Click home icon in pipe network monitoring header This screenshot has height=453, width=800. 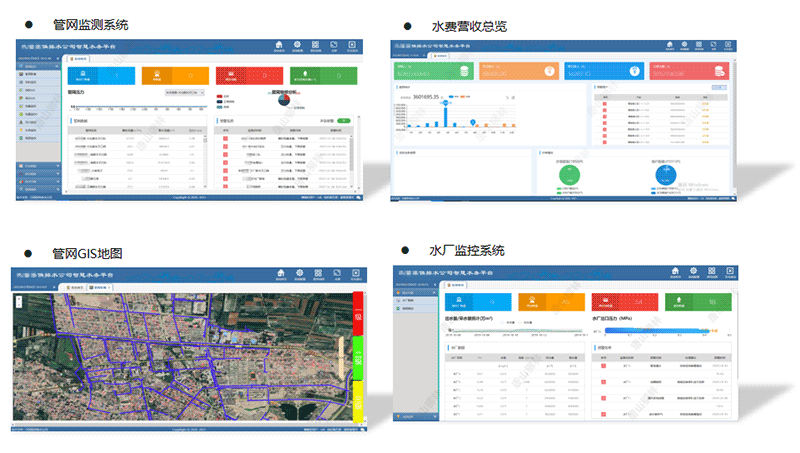coord(279,44)
